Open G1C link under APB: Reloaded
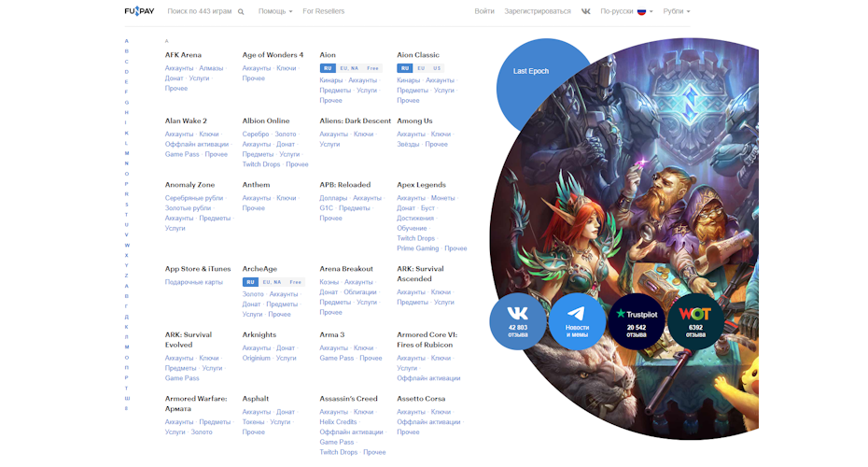868x467 pixels. point(326,207)
